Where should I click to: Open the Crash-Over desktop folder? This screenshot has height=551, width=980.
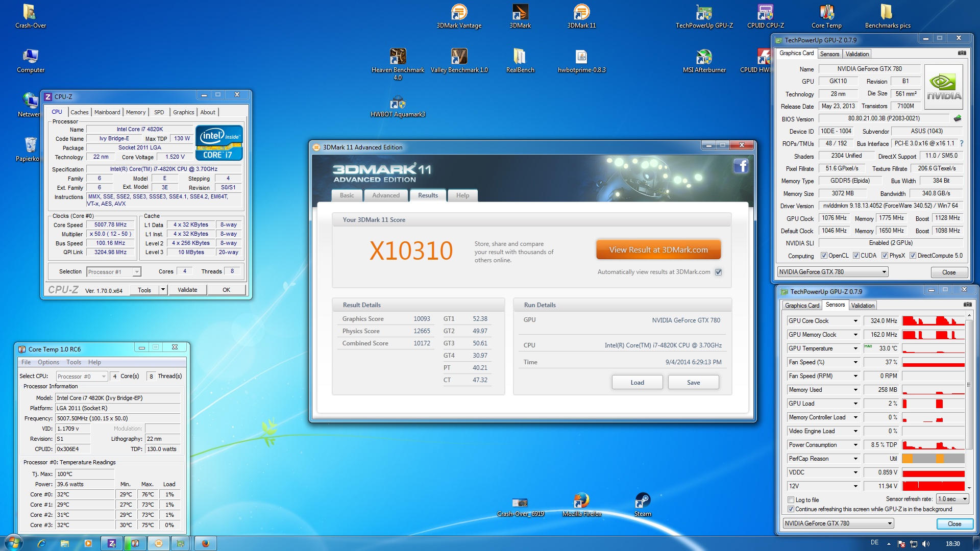click(30, 16)
